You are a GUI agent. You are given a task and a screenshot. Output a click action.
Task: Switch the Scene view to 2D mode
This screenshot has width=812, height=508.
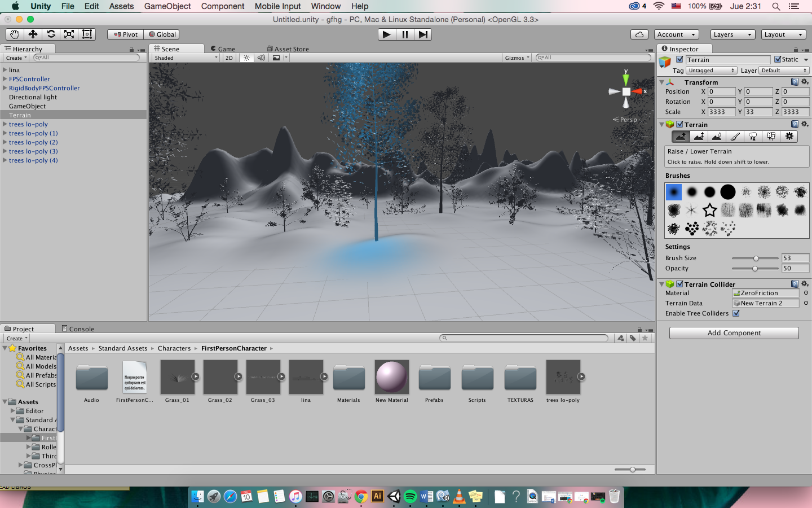229,58
